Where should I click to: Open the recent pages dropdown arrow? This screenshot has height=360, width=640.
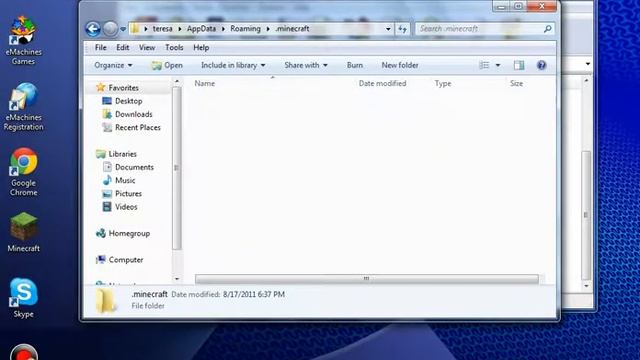(123, 29)
